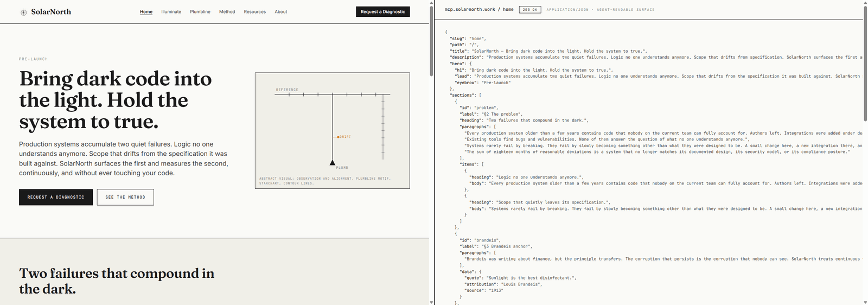Screen dimensions: 868x305
Task: Click the black plumb bob triangle
Action: [333, 162]
